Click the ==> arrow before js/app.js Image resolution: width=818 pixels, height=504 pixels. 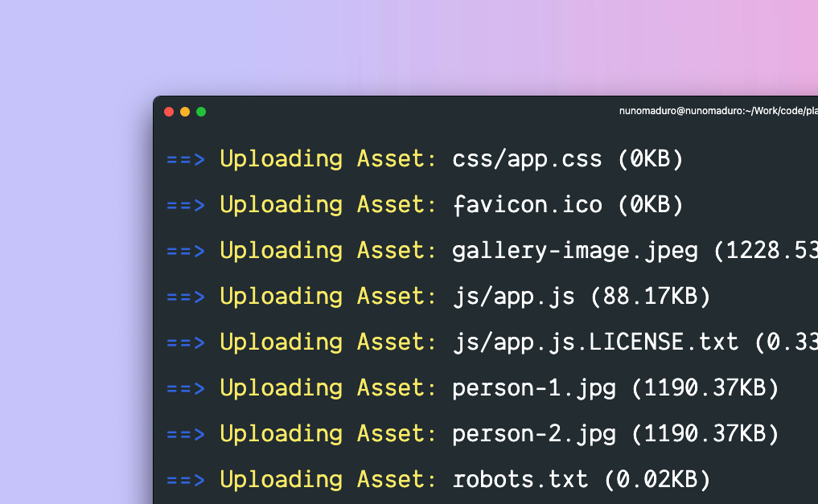click(x=186, y=297)
